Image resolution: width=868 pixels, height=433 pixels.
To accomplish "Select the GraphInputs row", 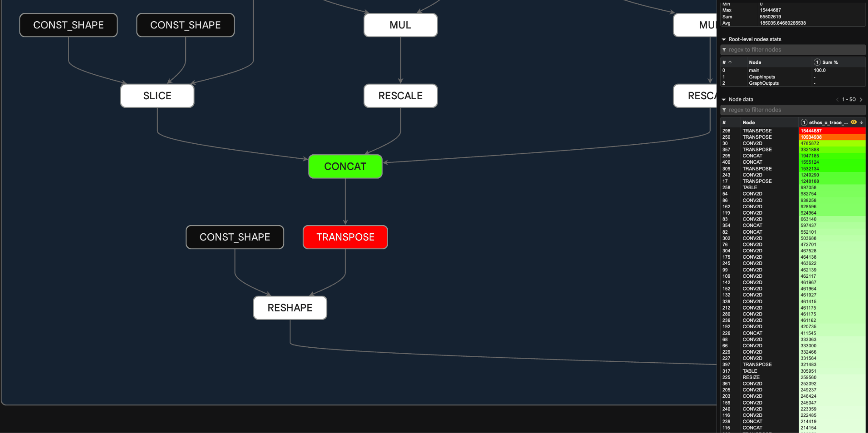I will (x=793, y=77).
